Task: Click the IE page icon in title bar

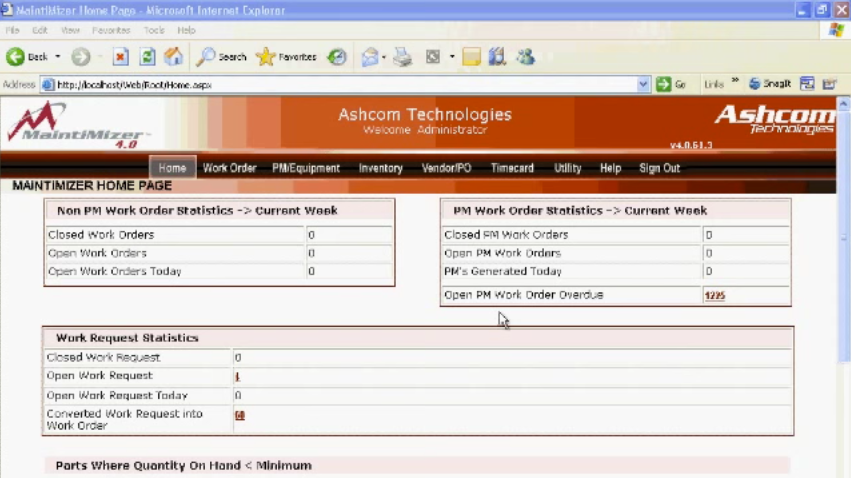Action: pos(7,10)
